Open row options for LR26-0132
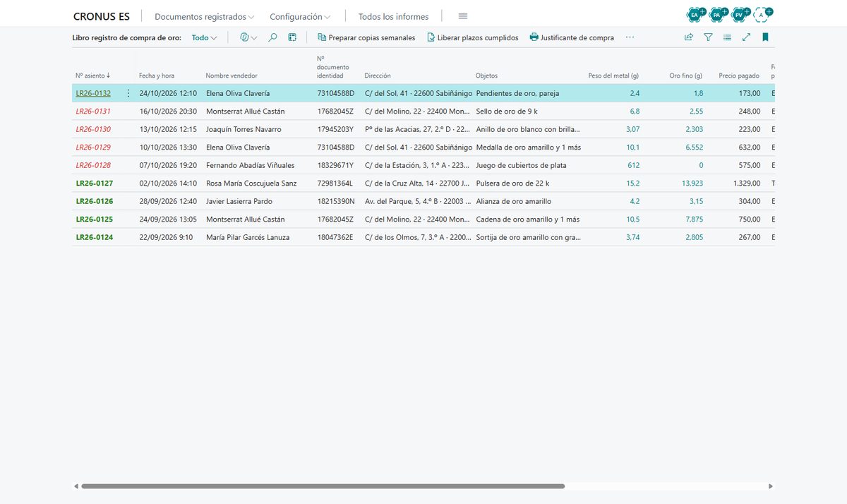 tap(128, 93)
